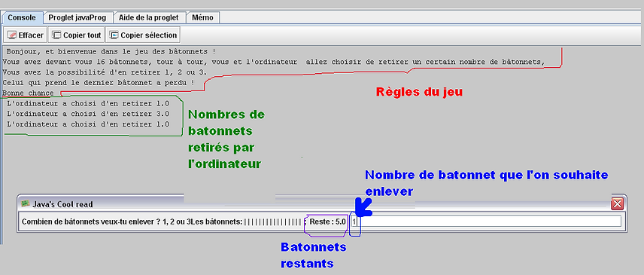644x275 pixels.
Task: Click the copy icon on Copier tout
Action: 56,35
